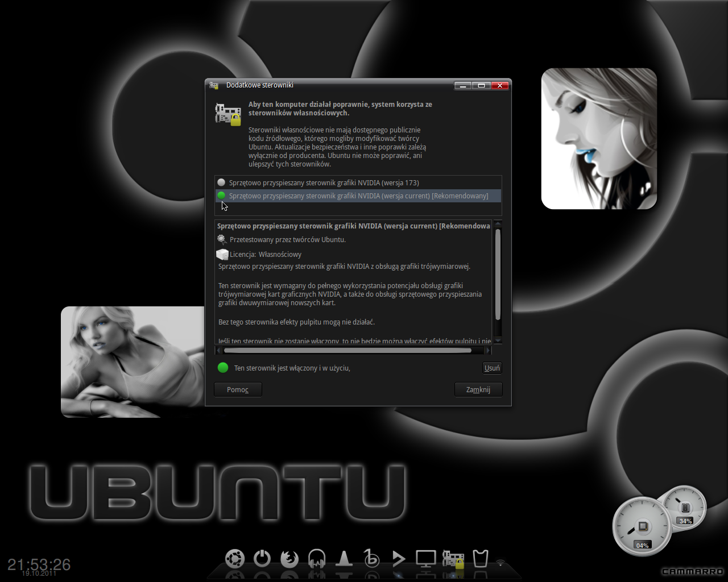Click the scroll up arrow of description pane
The image size is (728, 582).
(498, 224)
